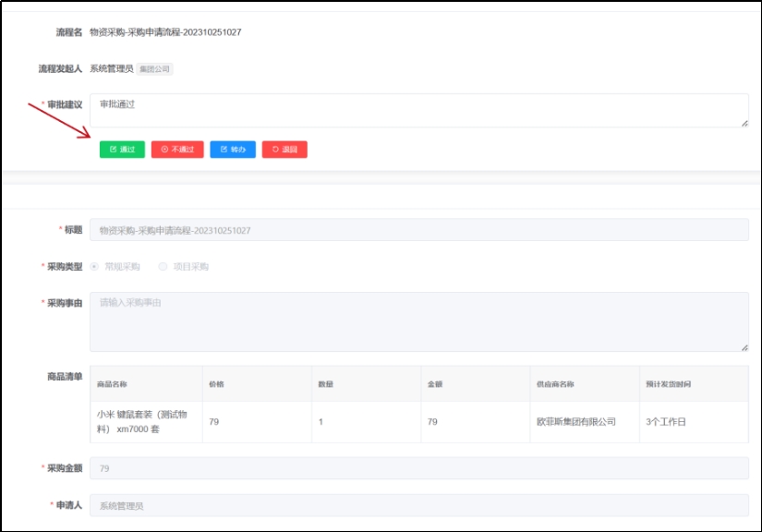Click the 商品名称 column header
This screenshot has width=762, height=532.
(x=112, y=384)
